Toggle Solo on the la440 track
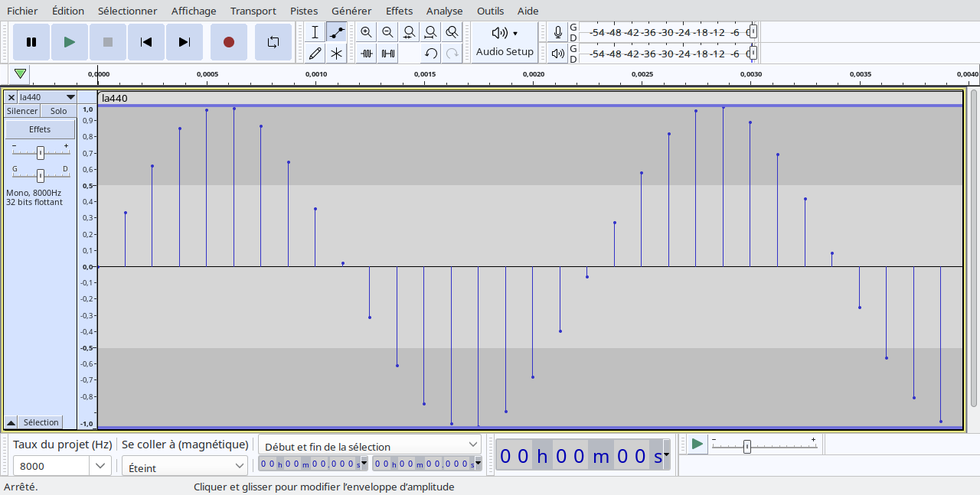Image resolution: width=980 pixels, height=495 pixels. (x=59, y=111)
